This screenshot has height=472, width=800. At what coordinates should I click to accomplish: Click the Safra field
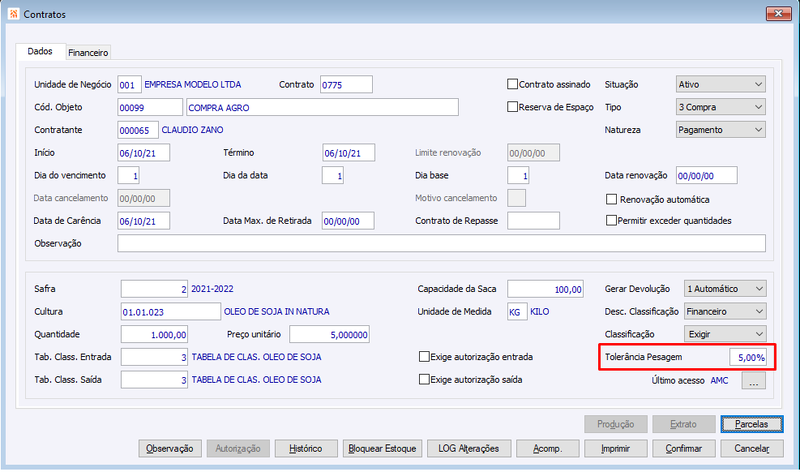click(154, 289)
